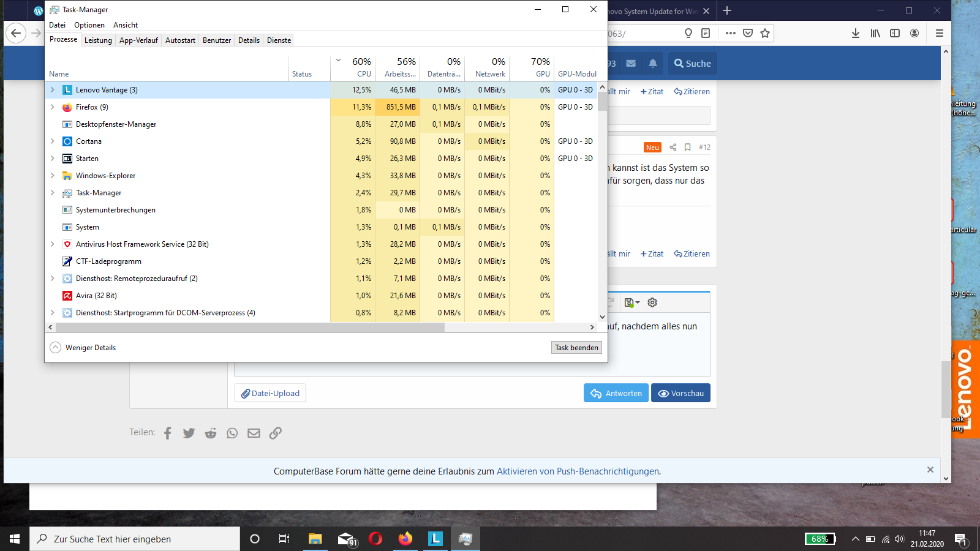980x551 pixels.
Task: Sort processes by Arbeitsspeicher column header
Action: (398, 67)
